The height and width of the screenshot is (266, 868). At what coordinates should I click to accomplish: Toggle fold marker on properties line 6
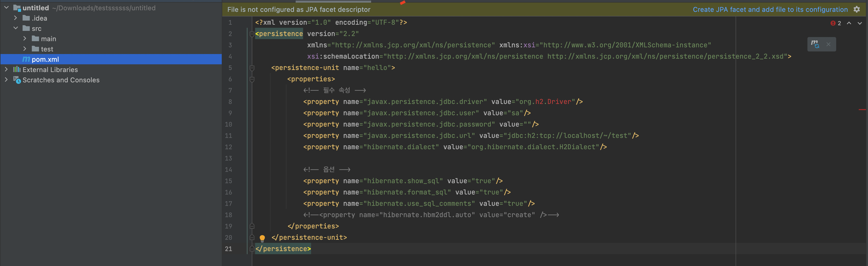(x=252, y=79)
